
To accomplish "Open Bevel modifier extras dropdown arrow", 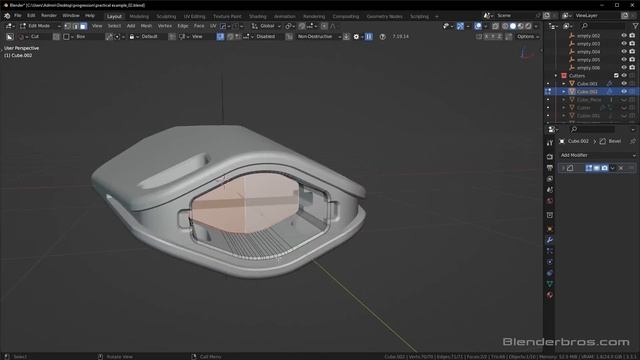I will (x=613, y=168).
